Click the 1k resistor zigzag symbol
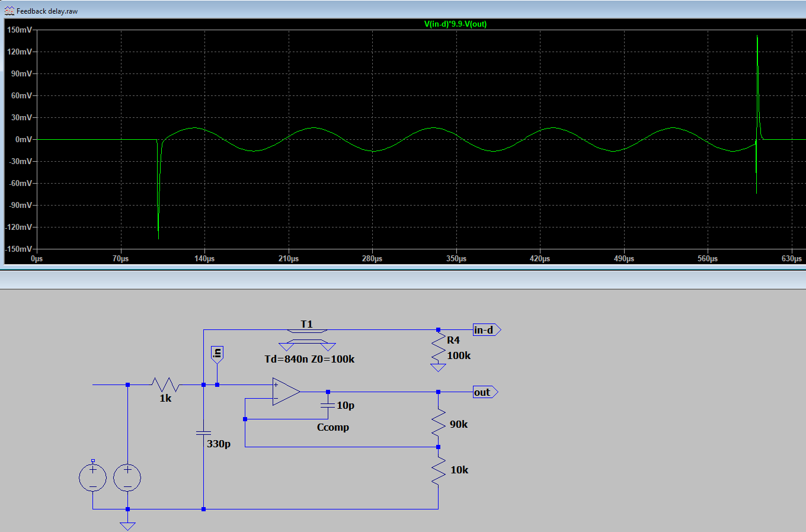 coord(166,384)
